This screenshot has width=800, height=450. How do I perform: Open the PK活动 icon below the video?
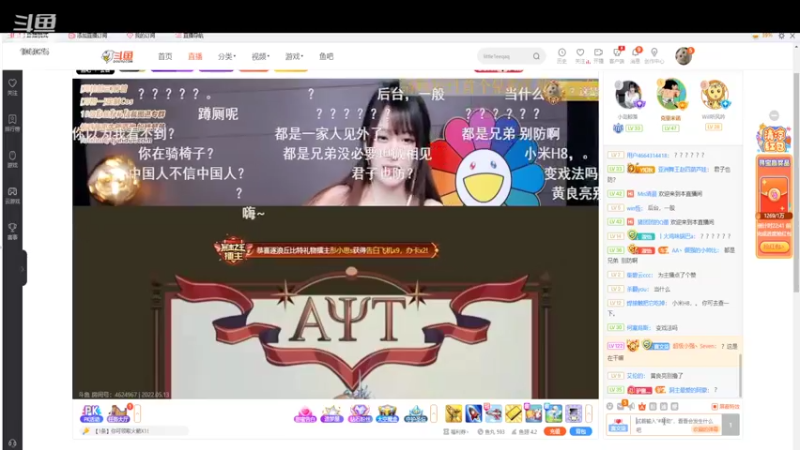pos(91,413)
